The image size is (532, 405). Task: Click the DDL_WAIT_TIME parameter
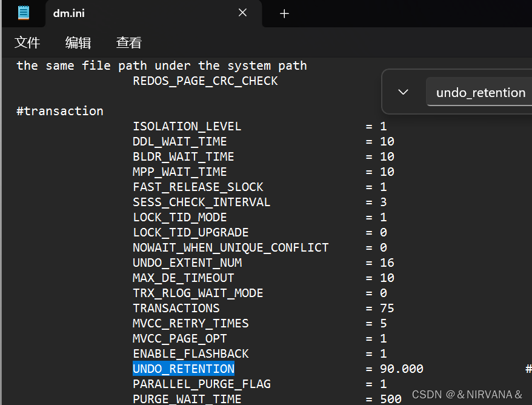coord(180,141)
